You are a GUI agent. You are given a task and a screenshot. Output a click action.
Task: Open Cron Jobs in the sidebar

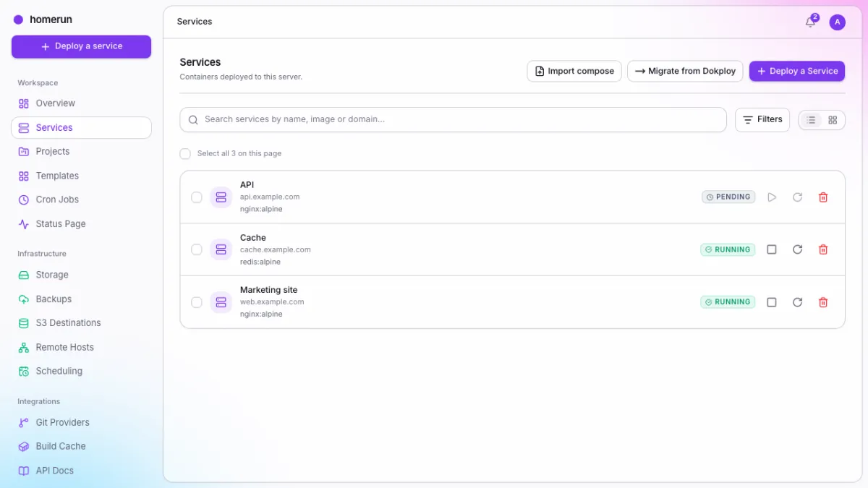click(x=81, y=200)
